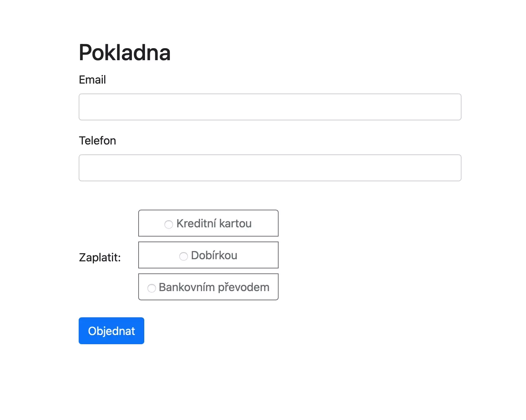Click the Bankovním převodem option text

[x=214, y=287]
